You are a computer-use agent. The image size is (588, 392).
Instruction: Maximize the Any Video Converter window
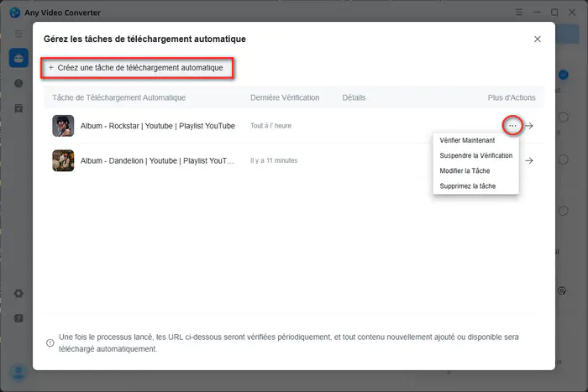[x=554, y=13]
